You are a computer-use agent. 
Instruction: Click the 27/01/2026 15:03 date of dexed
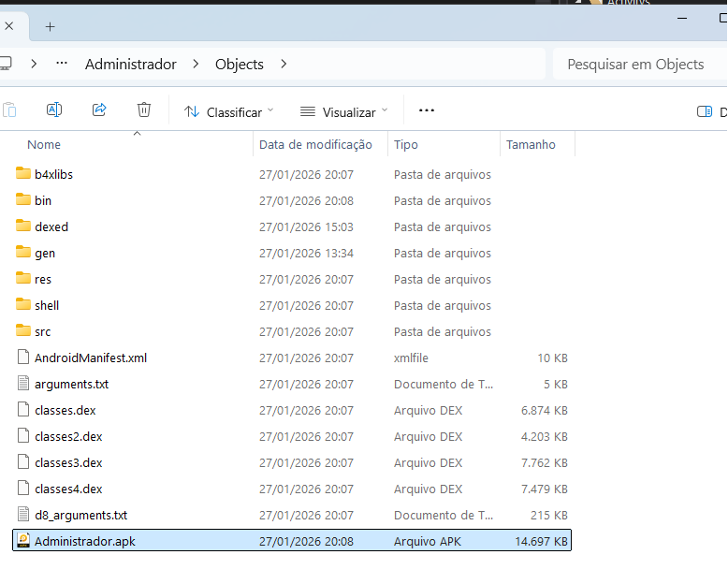click(306, 227)
